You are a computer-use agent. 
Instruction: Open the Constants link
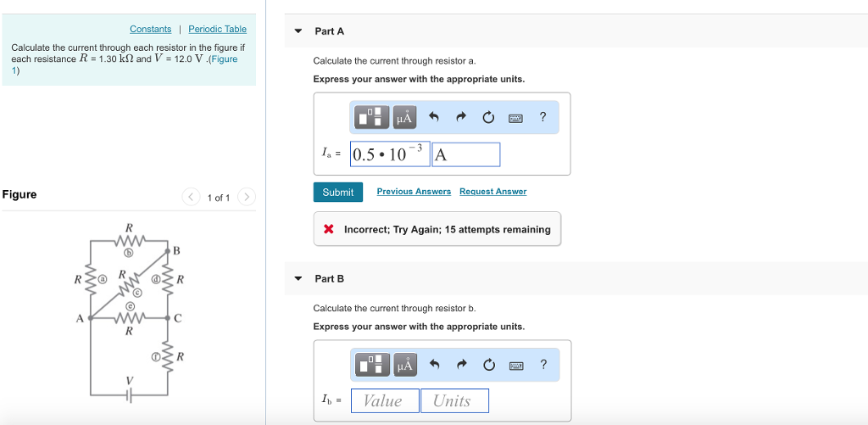click(x=150, y=29)
